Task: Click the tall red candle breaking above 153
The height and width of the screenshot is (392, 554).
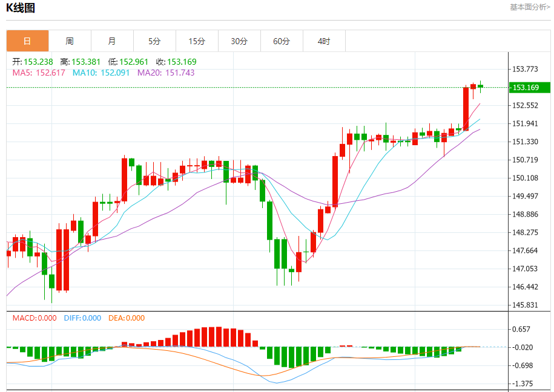Action: tap(466, 109)
